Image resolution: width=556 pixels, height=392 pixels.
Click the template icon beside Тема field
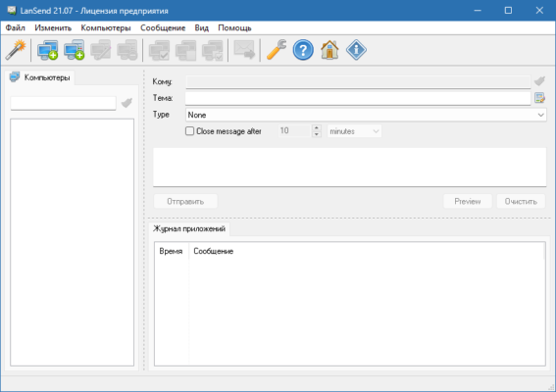point(539,98)
